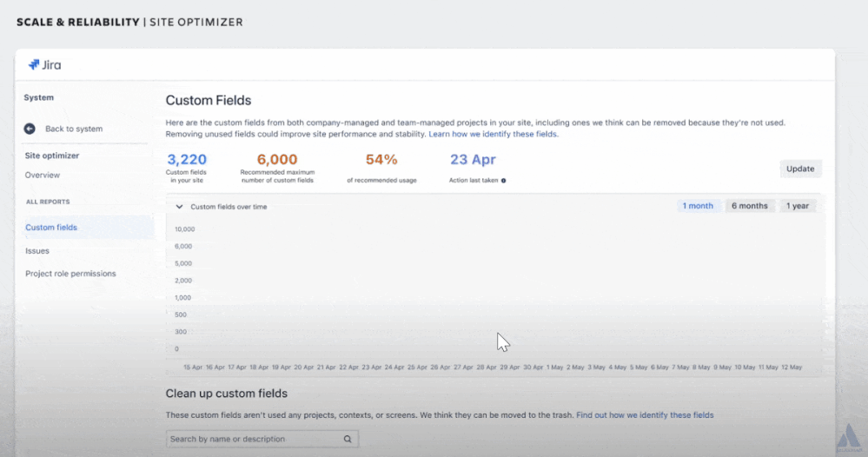Screen dimensions: 868x457
Task: Open the Overview page in sidebar
Action: coord(42,175)
